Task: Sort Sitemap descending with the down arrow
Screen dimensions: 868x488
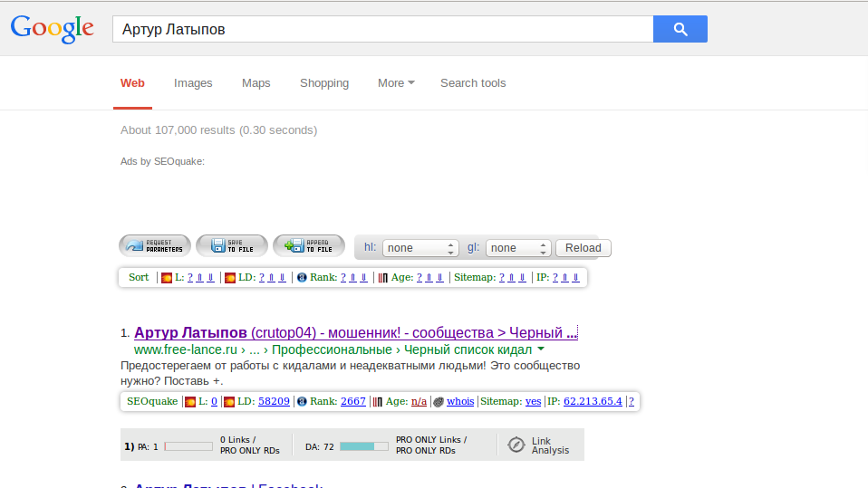Action: [522, 277]
